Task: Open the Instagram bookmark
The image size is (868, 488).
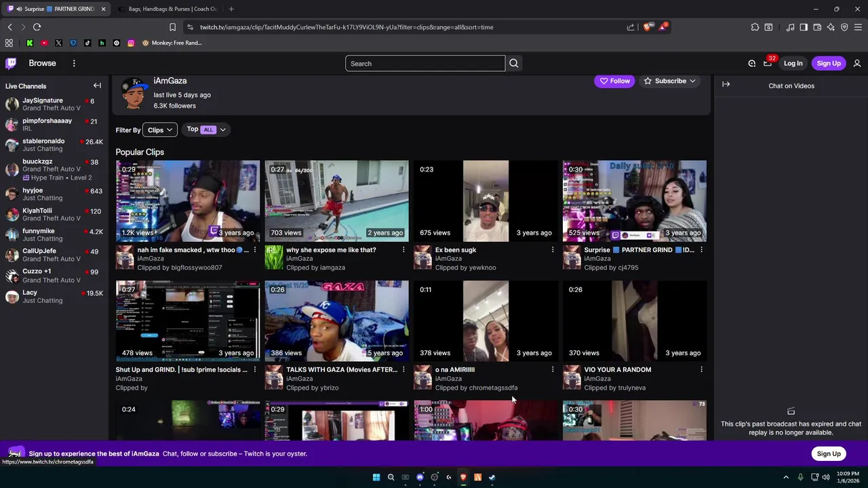Action: pyautogui.click(x=131, y=43)
